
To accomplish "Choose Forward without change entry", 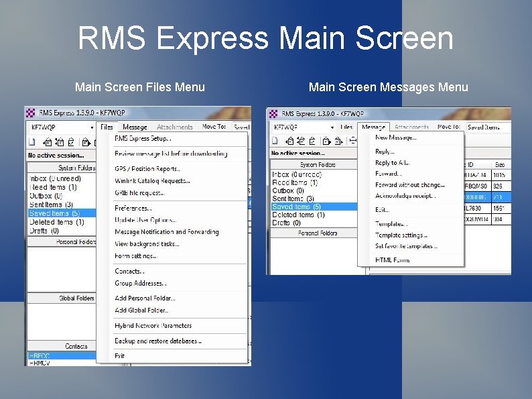I will pyautogui.click(x=410, y=184).
